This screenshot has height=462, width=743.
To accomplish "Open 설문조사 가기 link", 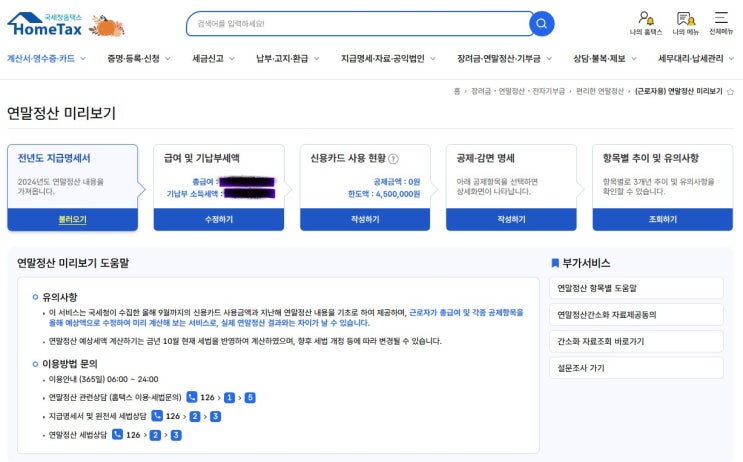I will [636, 368].
